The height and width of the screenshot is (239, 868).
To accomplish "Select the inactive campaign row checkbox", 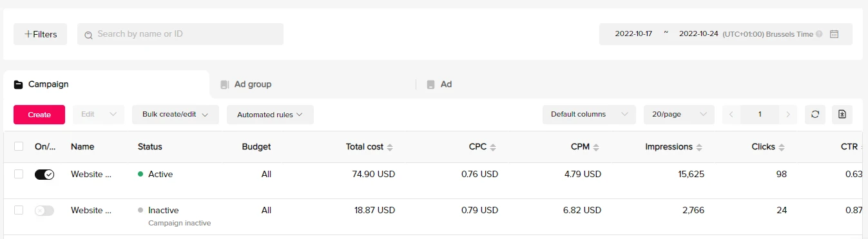I will (19, 210).
